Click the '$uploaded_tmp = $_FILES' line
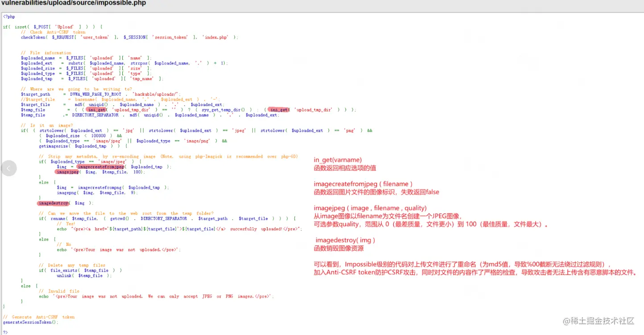This screenshot has height=335, width=644. coord(92,79)
